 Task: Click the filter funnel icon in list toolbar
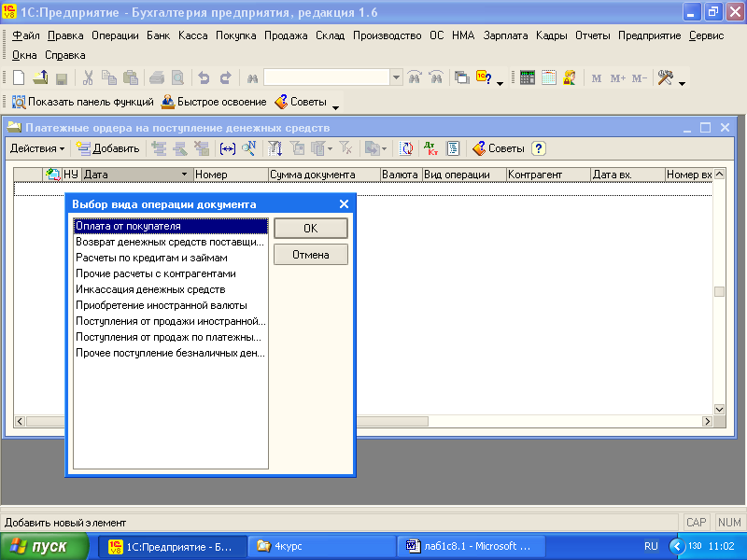pyautogui.click(x=275, y=148)
